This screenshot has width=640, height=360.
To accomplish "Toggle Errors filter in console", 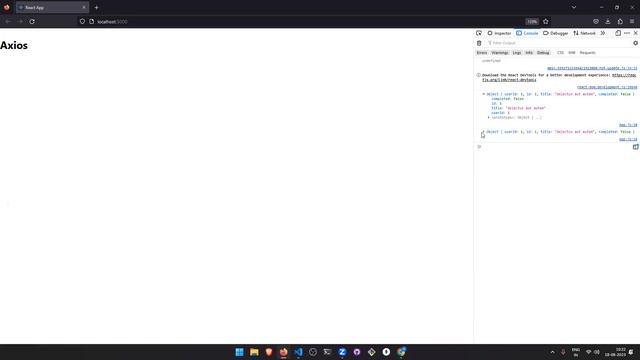I will coord(482,53).
